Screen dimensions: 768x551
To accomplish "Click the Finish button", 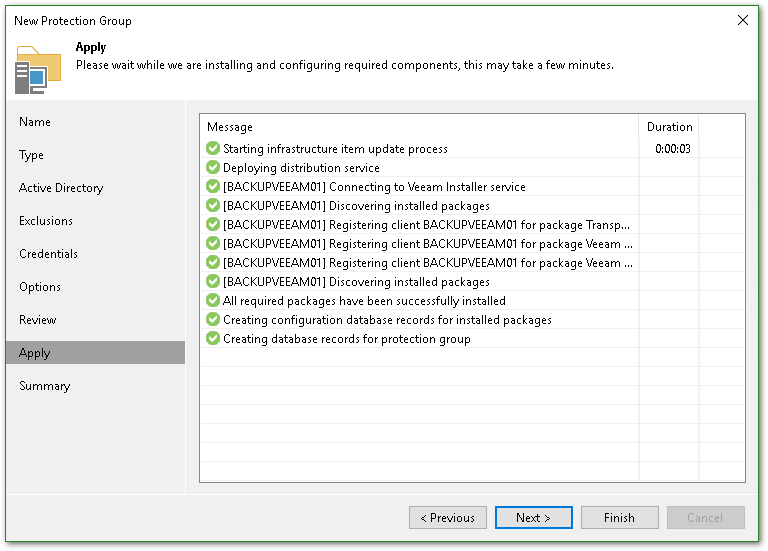I will [620, 518].
